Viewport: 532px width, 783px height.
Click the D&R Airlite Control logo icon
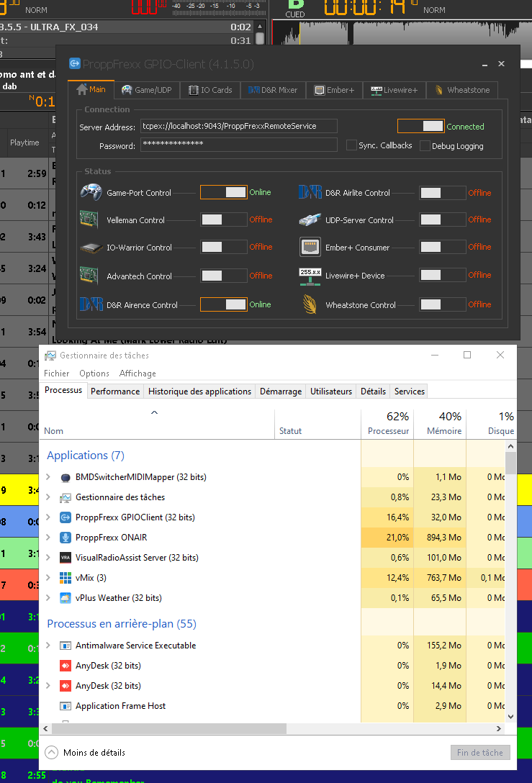[x=310, y=192]
